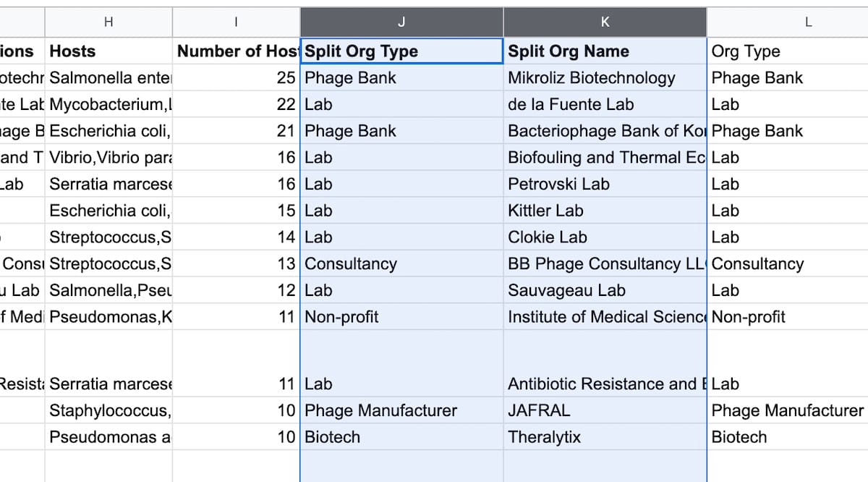
Task: Click the Split Org Name header cell
Action: click(605, 51)
